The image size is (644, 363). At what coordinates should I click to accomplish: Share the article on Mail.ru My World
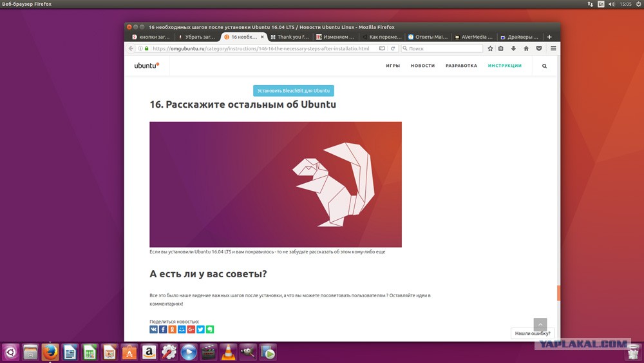click(182, 329)
